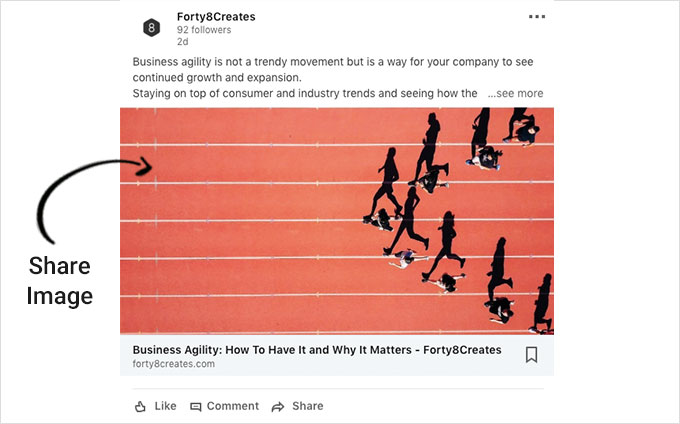Click the 2d post timestamp
Image resolution: width=680 pixels, height=424 pixels.
point(183,42)
